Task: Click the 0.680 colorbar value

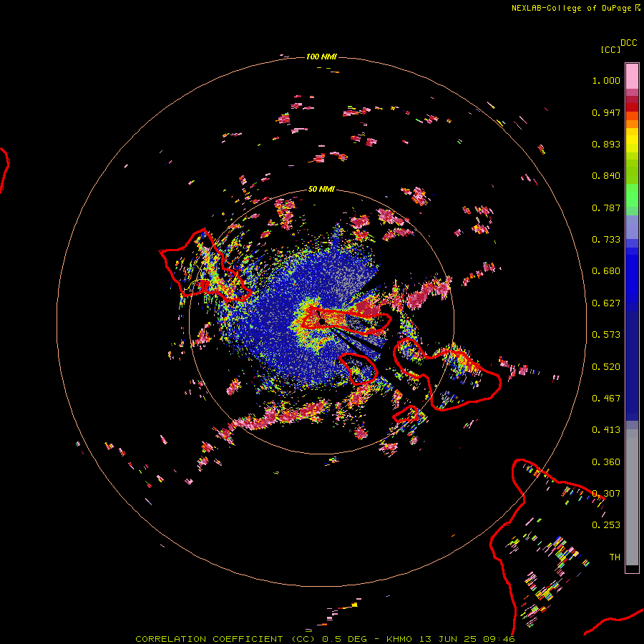Action: pyautogui.click(x=606, y=271)
